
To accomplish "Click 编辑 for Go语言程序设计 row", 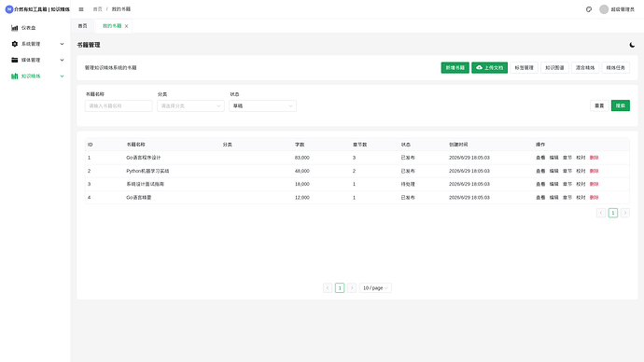I will [554, 158].
